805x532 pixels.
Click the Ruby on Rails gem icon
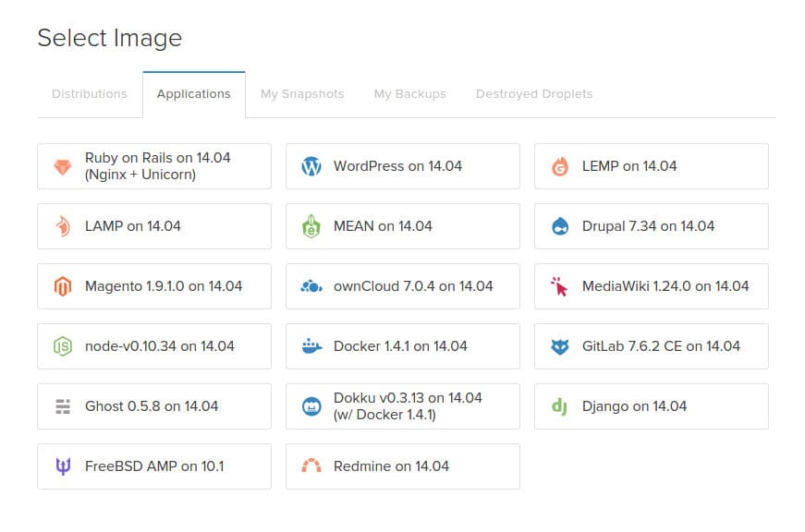point(63,167)
